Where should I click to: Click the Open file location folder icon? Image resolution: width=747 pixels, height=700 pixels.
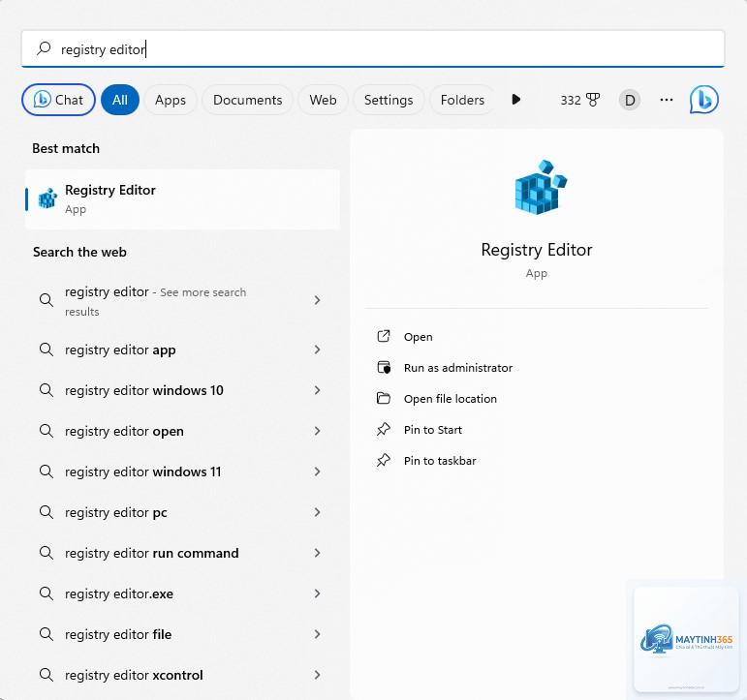[x=384, y=399]
